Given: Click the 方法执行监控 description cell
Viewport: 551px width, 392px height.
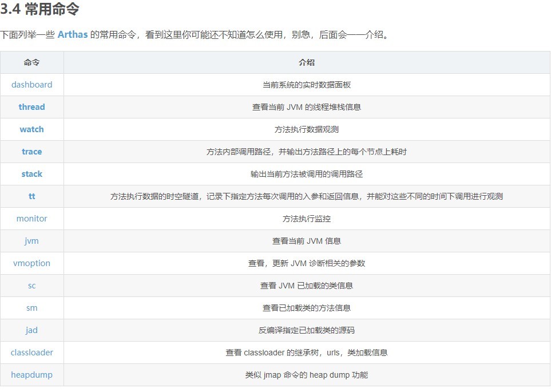Looking at the screenshot, I should (x=306, y=219).
